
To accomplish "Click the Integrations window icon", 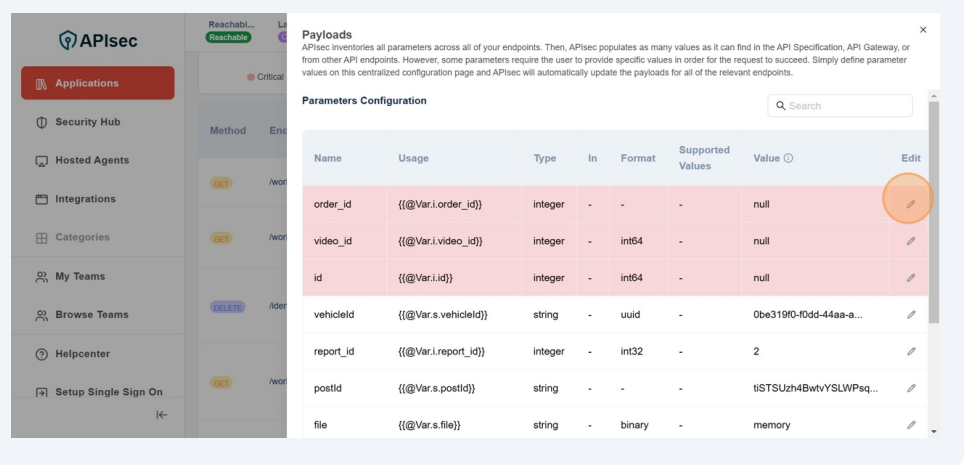I will (41, 200).
